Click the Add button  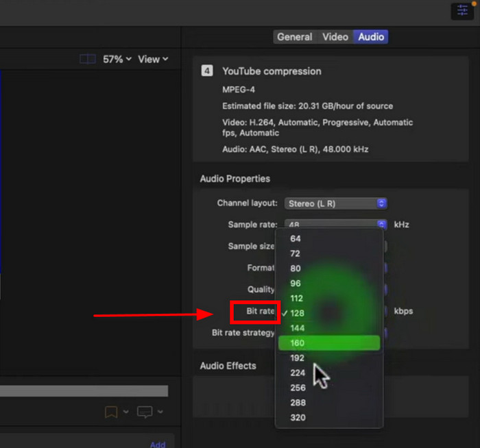point(158,445)
